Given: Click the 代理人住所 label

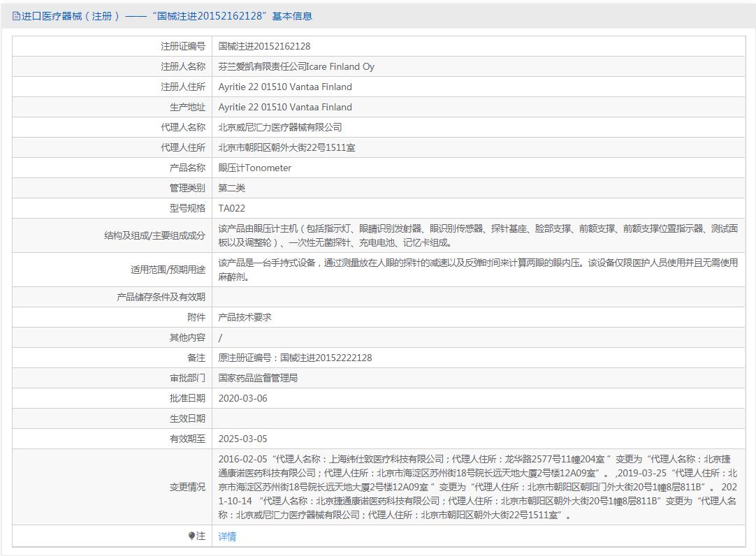Looking at the screenshot, I should tap(183, 147).
